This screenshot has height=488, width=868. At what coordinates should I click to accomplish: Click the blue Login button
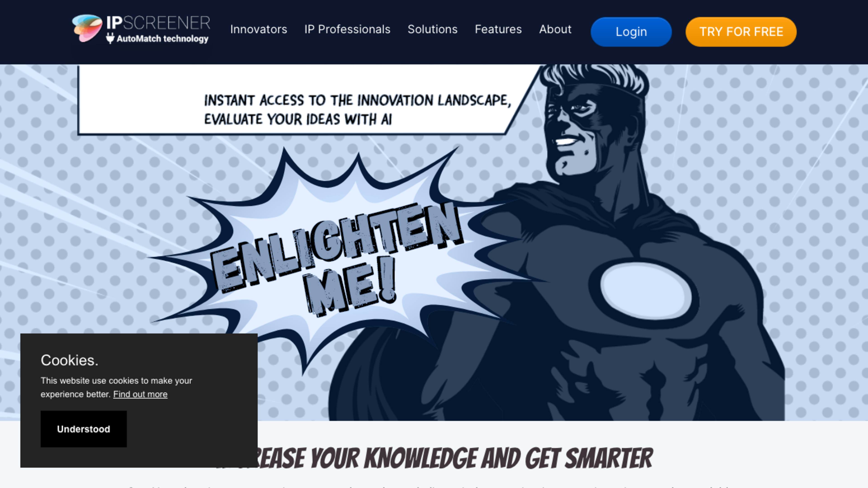(631, 32)
